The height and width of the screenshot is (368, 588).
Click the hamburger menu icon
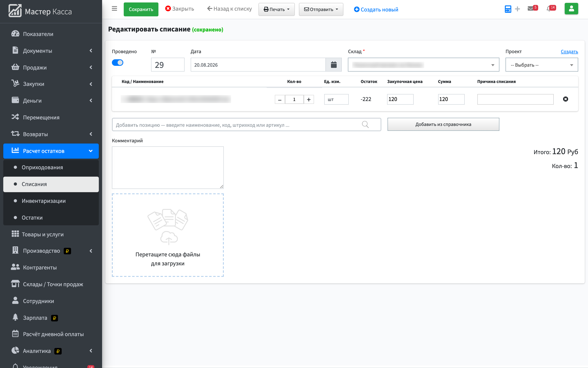tap(115, 9)
